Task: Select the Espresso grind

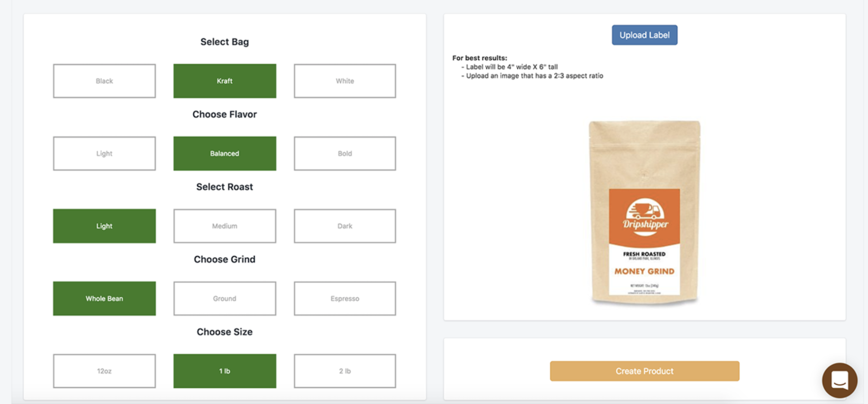Action: pyautogui.click(x=345, y=298)
